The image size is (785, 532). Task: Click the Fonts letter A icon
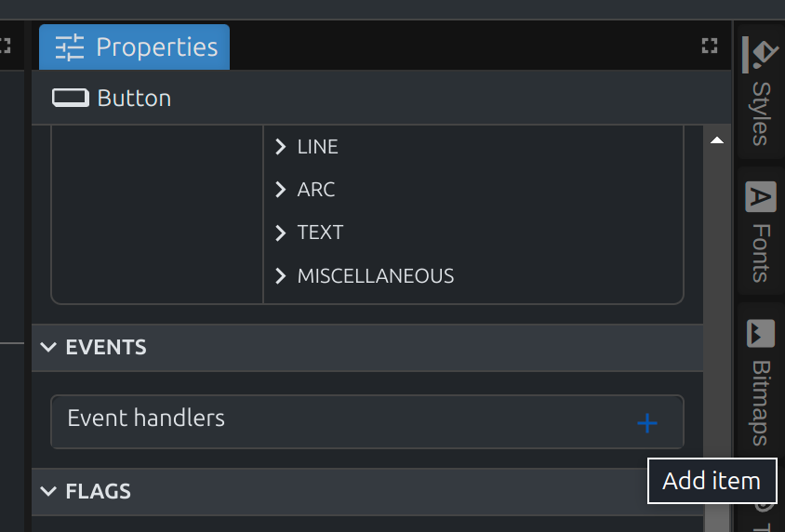pyautogui.click(x=761, y=197)
